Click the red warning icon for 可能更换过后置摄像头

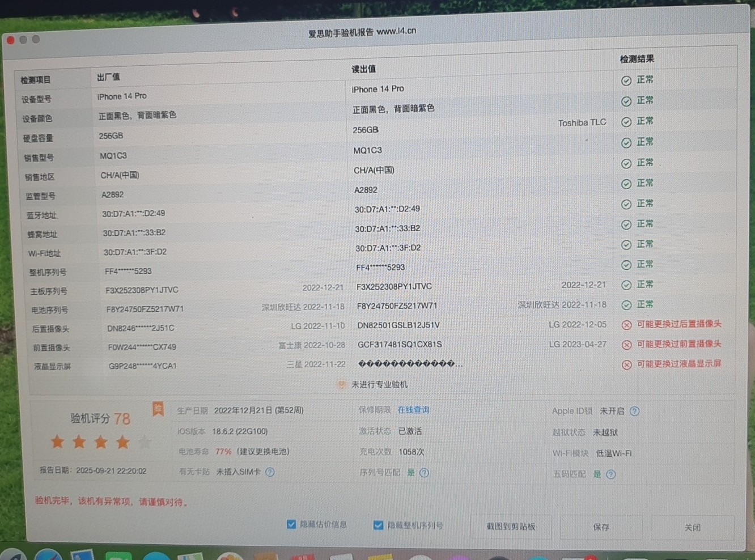coord(626,325)
